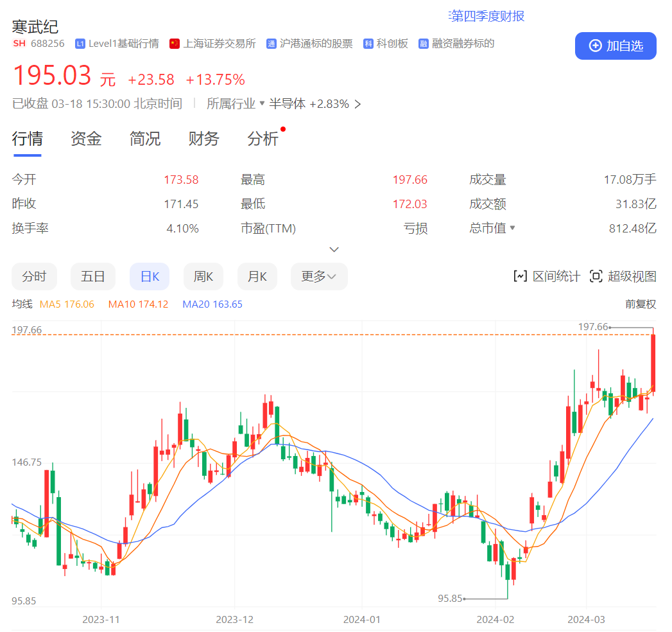The width and height of the screenshot is (672, 632).
Task: Click the 通 icon beside 沪港通标的股票
Action: pos(271,44)
